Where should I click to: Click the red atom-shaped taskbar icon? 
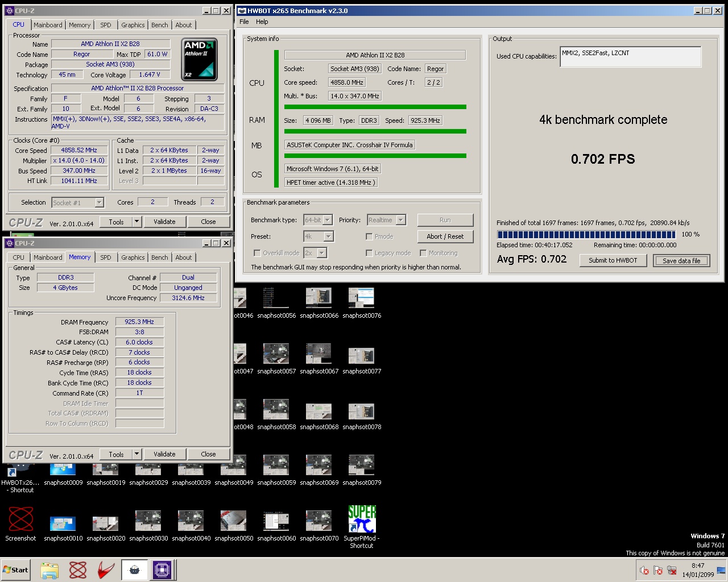tap(78, 570)
